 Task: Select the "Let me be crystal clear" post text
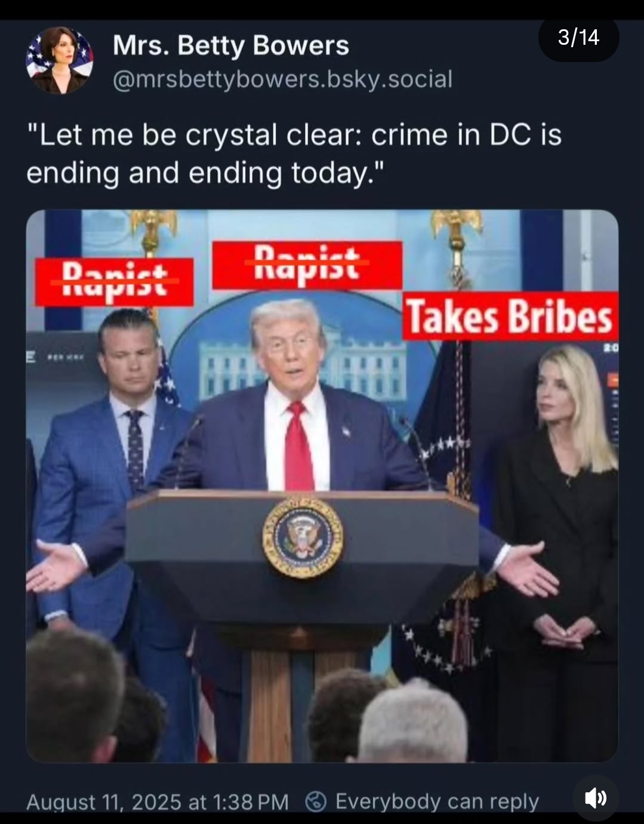(x=294, y=154)
